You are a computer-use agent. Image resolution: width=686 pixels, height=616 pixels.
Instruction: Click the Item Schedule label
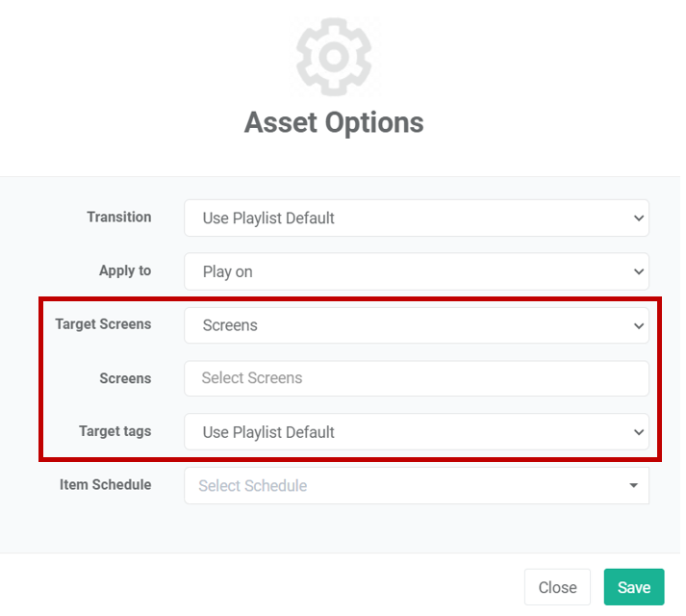tap(106, 485)
